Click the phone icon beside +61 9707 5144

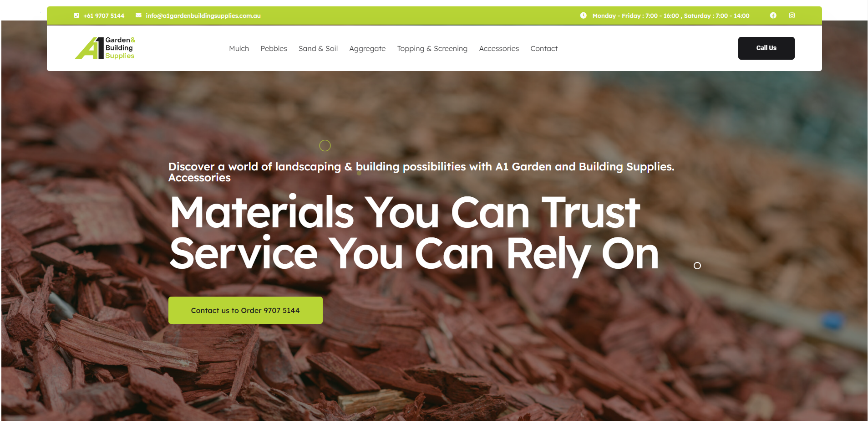pos(76,15)
